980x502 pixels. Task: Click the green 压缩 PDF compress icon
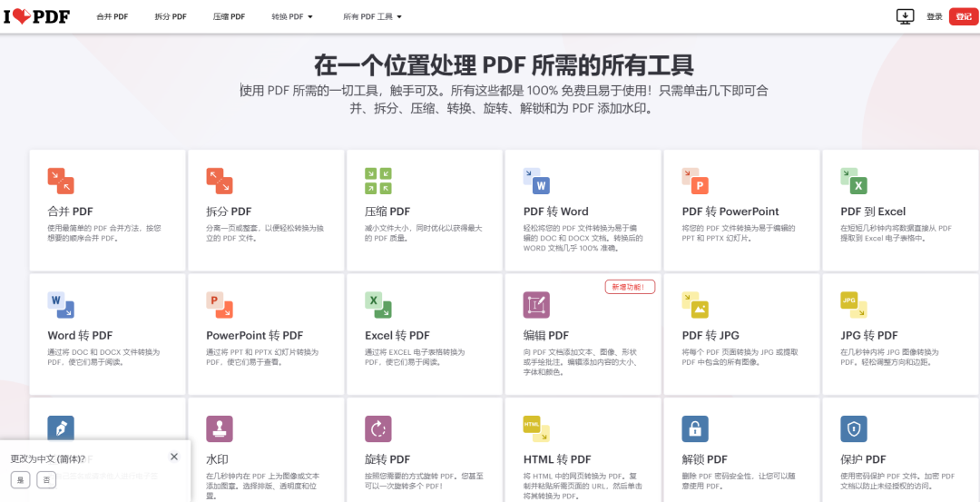(x=378, y=181)
